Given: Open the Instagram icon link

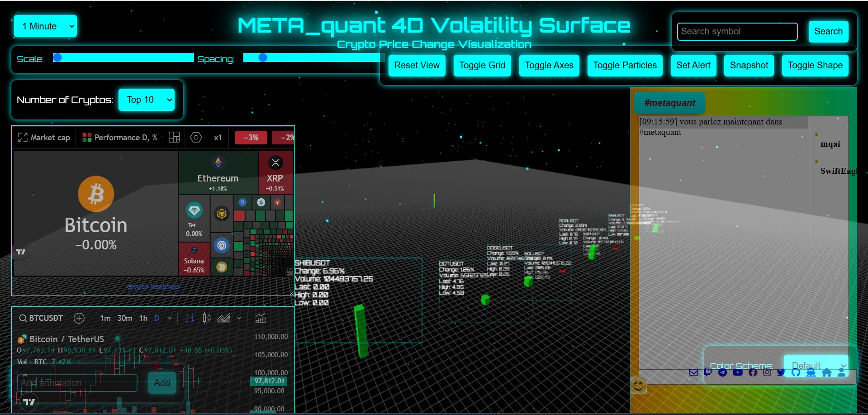Looking at the screenshot, I should (x=767, y=372).
